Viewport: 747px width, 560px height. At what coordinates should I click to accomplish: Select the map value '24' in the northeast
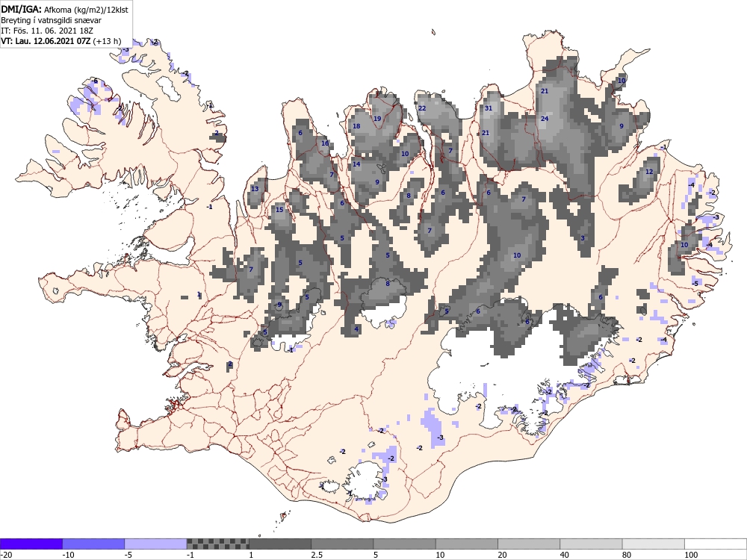click(x=545, y=119)
